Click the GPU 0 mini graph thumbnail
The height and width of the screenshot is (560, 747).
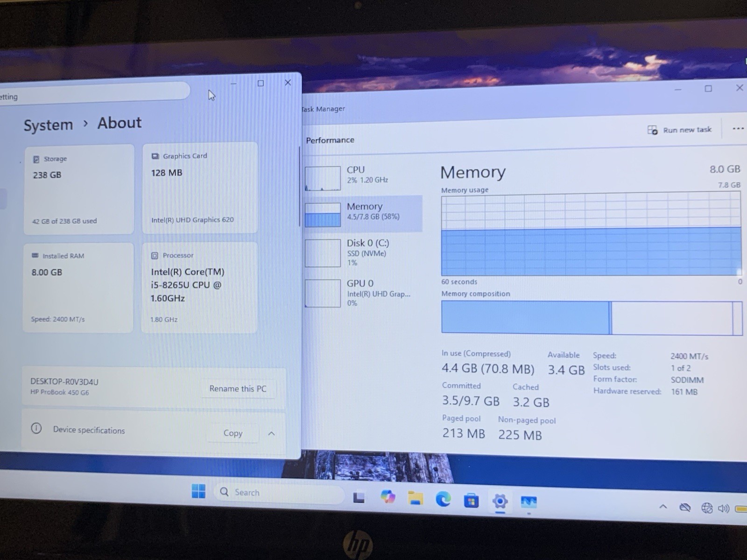pos(323,293)
